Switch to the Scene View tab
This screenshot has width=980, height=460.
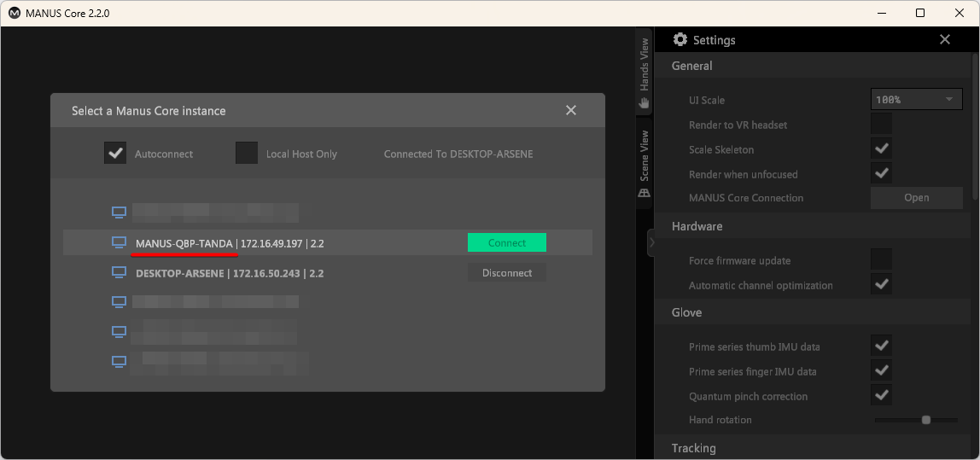tap(645, 155)
